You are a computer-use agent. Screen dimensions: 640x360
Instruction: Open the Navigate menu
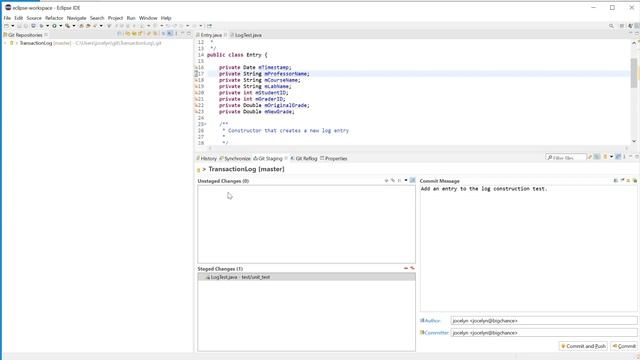[76, 18]
